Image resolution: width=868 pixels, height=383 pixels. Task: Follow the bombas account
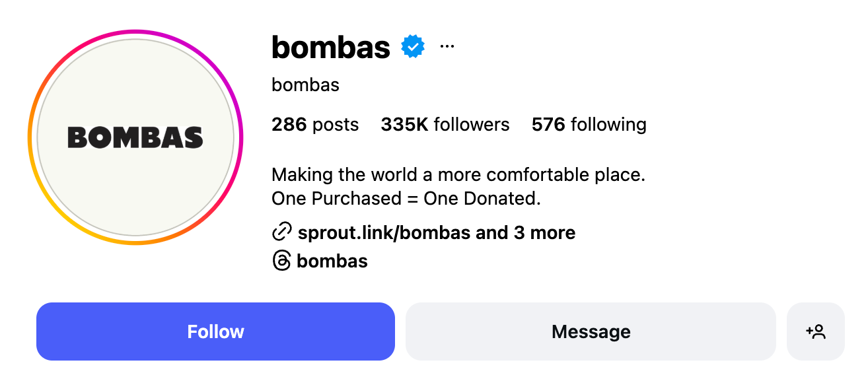click(215, 331)
